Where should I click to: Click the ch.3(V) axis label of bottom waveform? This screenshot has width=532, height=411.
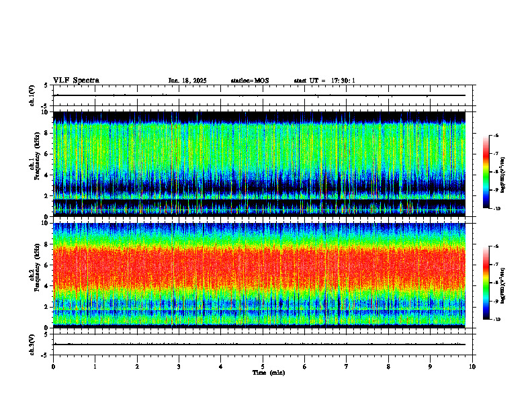pos(32,345)
